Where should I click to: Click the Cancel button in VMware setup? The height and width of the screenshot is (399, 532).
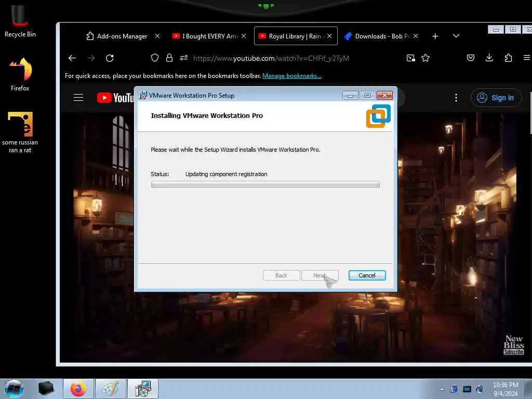[367, 275]
